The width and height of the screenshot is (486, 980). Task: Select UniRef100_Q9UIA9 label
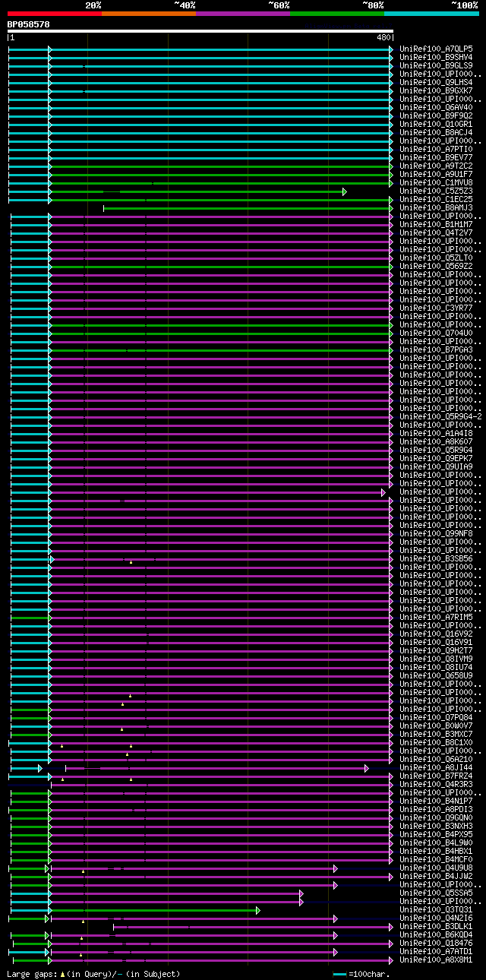[x=436, y=466]
